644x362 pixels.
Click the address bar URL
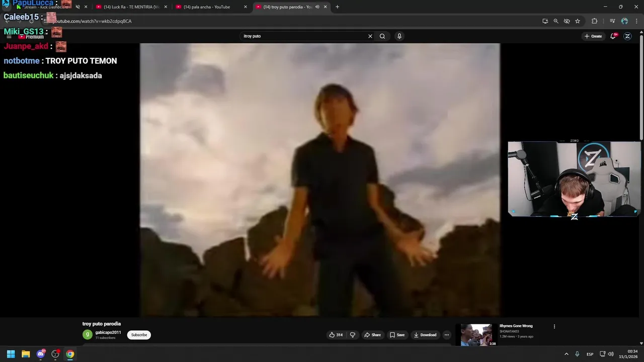point(93,21)
